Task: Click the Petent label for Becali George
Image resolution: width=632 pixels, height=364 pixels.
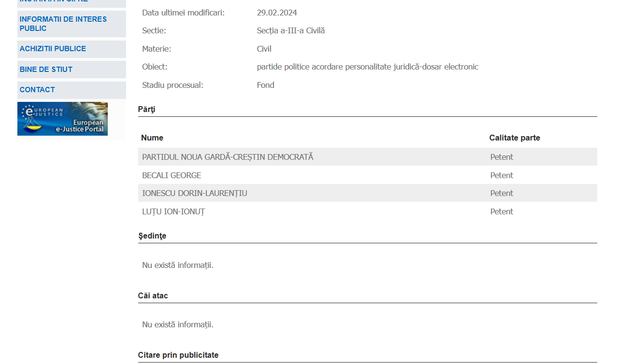Action: [x=502, y=175]
